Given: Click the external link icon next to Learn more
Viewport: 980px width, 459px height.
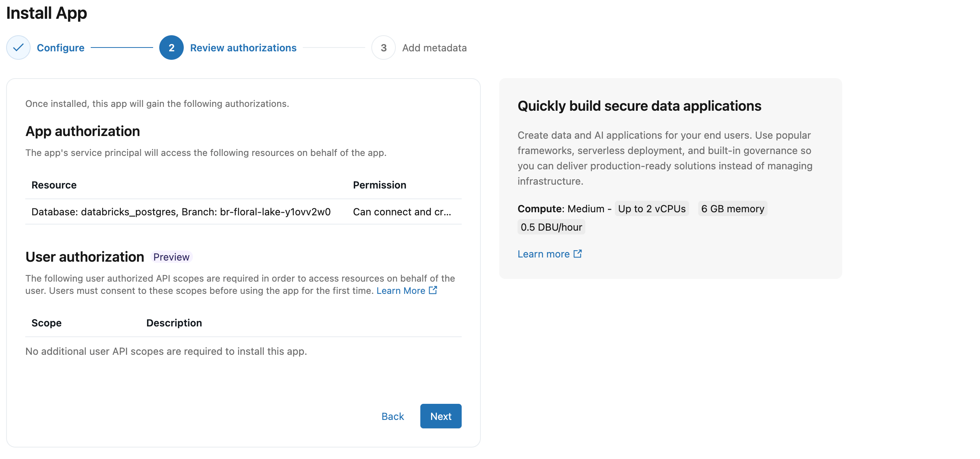Looking at the screenshot, I should [578, 253].
